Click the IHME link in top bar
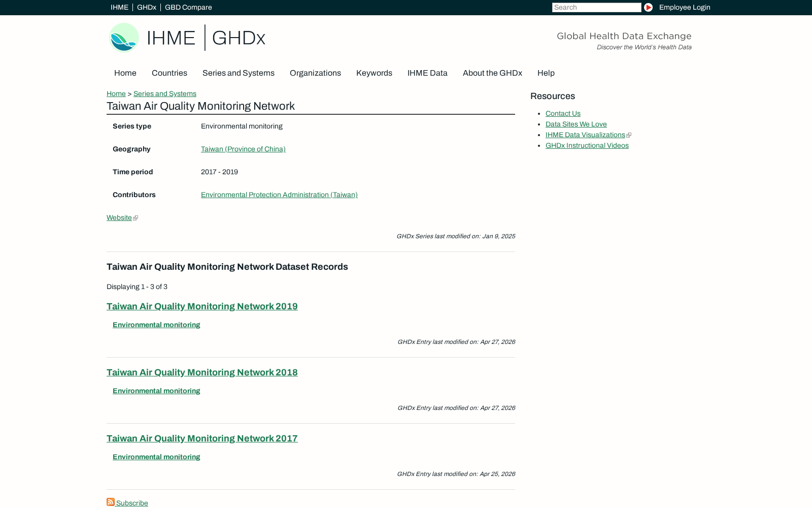Image resolution: width=812 pixels, height=508 pixels. (119, 7)
